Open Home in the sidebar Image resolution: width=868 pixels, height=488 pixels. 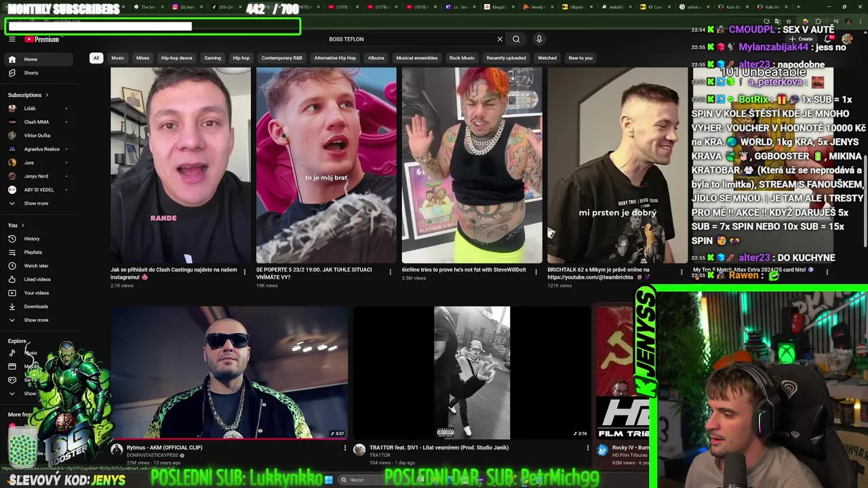pos(39,59)
